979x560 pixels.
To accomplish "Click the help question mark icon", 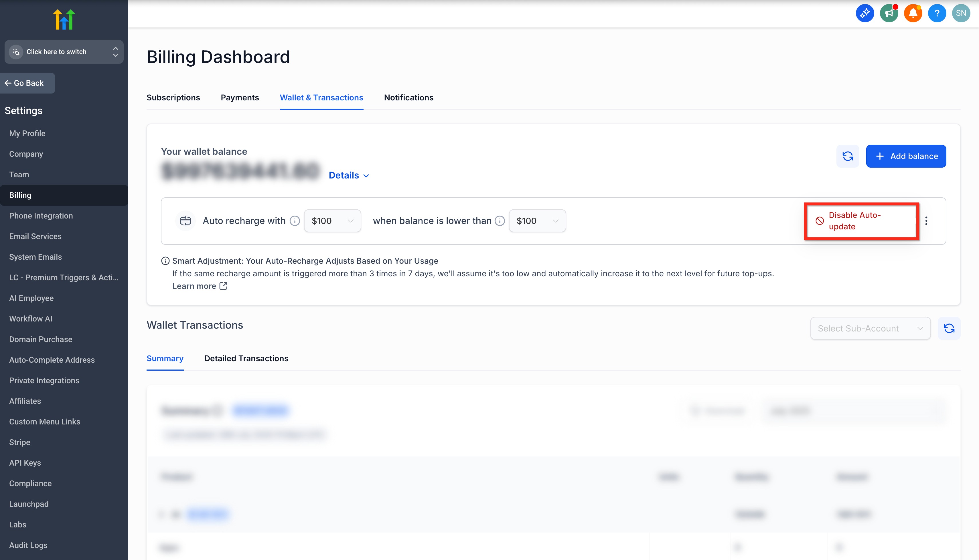I will [x=937, y=13].
